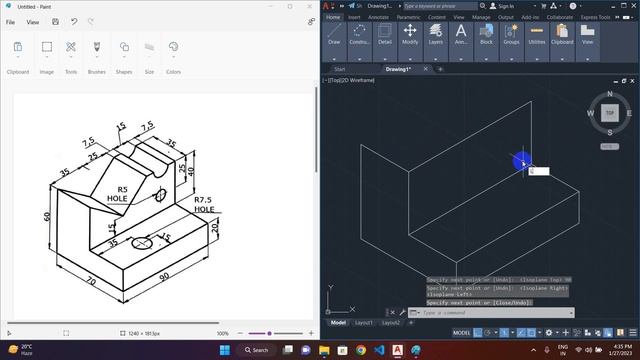Redo the action in Paint
The image size is (640, 360).
tap(91, 22)
